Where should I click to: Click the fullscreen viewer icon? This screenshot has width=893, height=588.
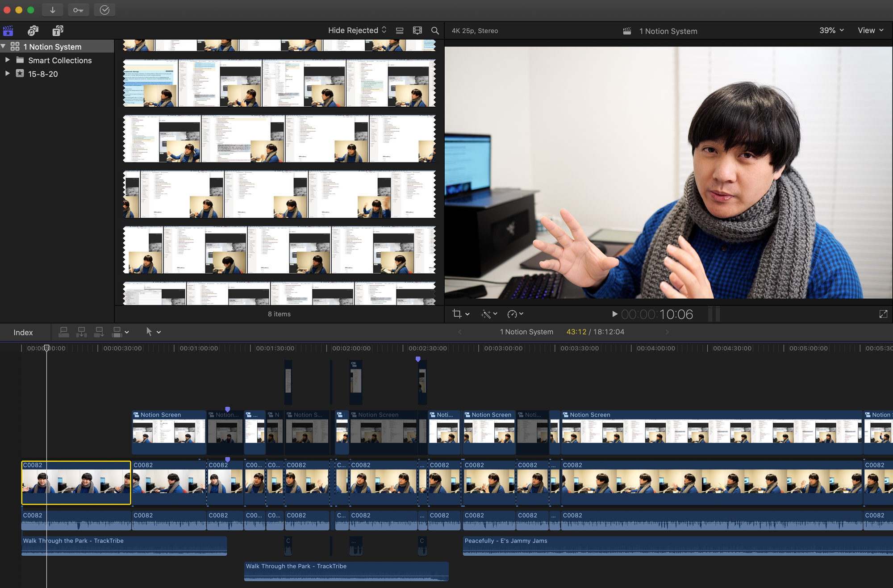[x=884, y=314]
